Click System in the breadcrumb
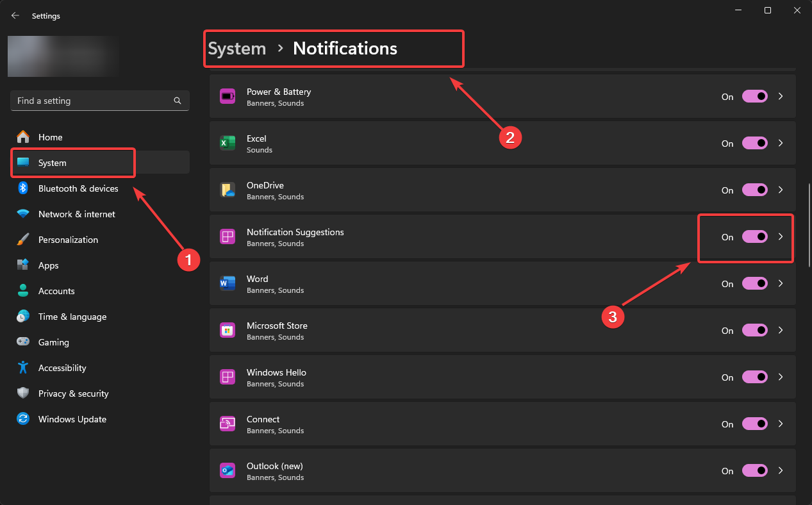The height and width of the screenshot is (505, 812). pos(237,49)
